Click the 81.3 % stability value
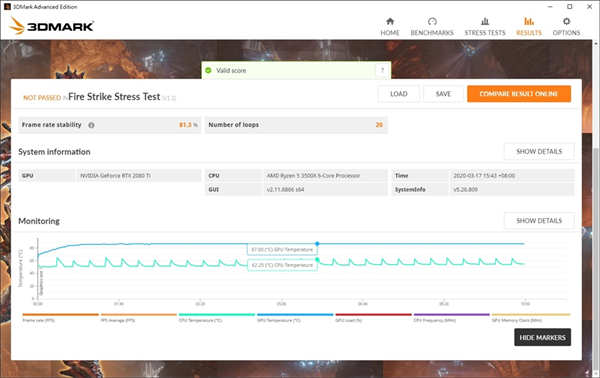 [189, 125]
